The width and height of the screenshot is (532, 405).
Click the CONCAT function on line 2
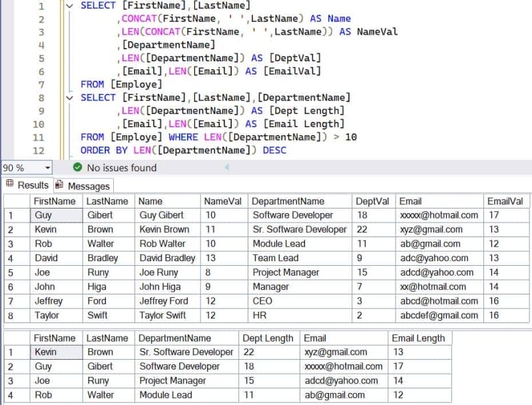pos(139,19)
